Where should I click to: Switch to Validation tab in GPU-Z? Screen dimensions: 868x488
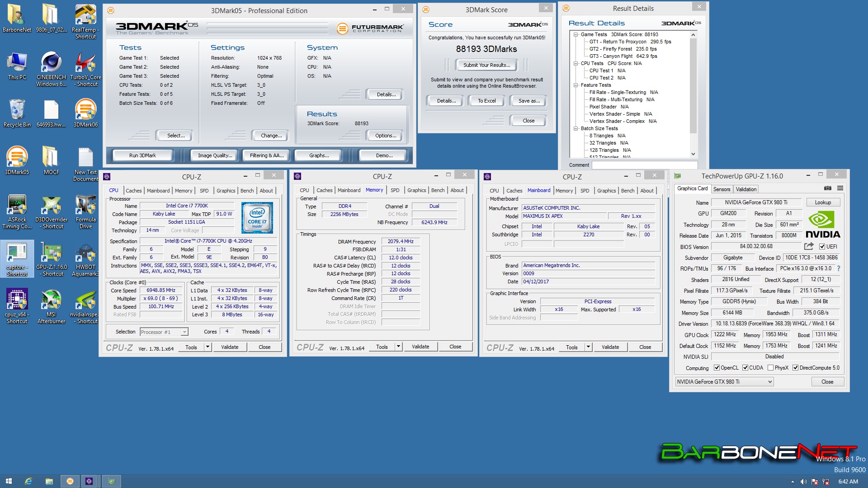[x=745, y=189]
